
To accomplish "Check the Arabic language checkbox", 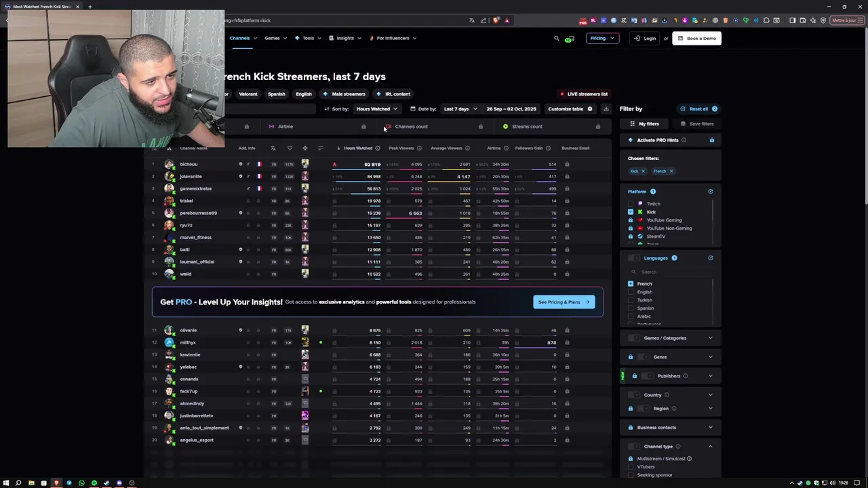I will tap(631, 316).
